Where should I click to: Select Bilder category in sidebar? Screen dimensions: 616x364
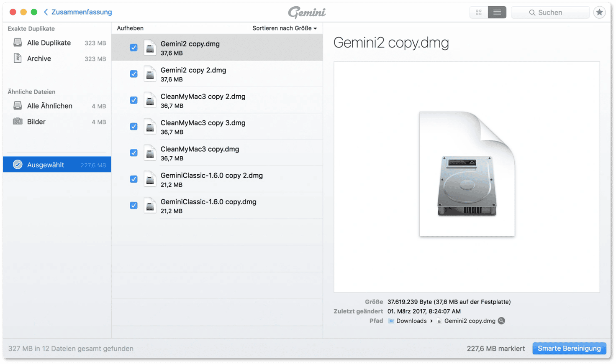point(57,122)
